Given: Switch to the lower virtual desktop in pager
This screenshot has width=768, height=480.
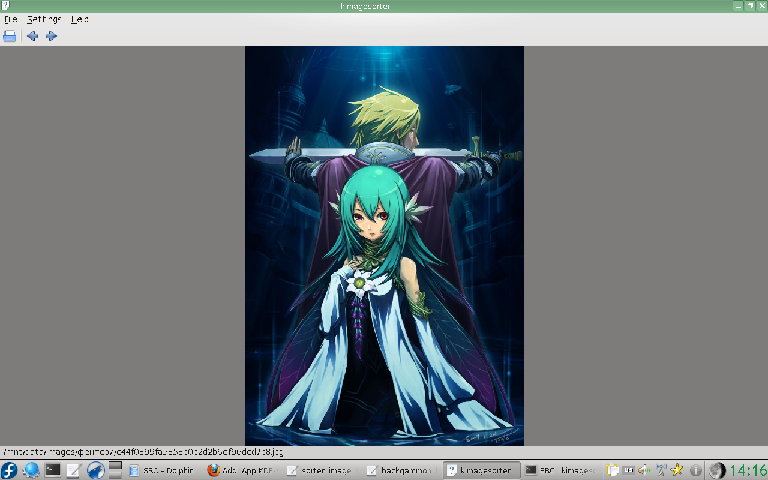Looking at the screenshot, I should point(115,475).
